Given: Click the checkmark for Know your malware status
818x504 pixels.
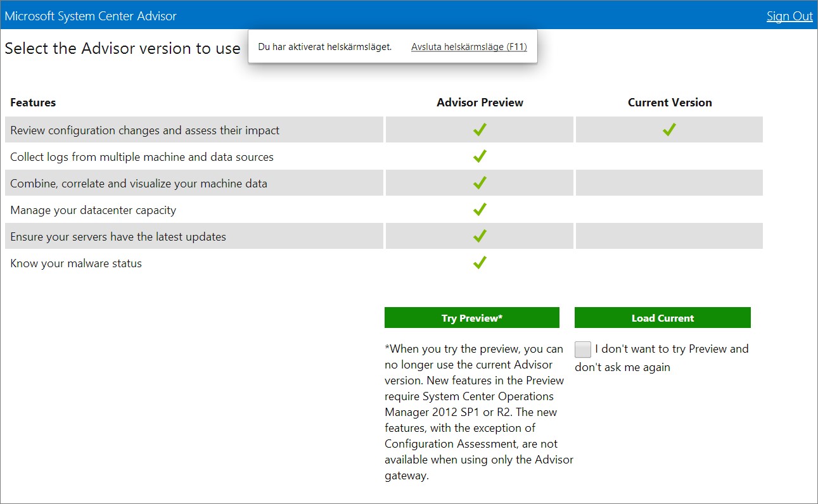Looking at the screenshot, I should [x=480, y=263].
